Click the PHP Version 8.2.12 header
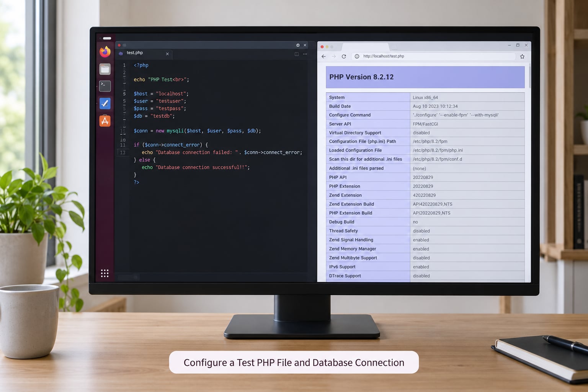This screenshot has width=588, height=392. click(425, 77)
